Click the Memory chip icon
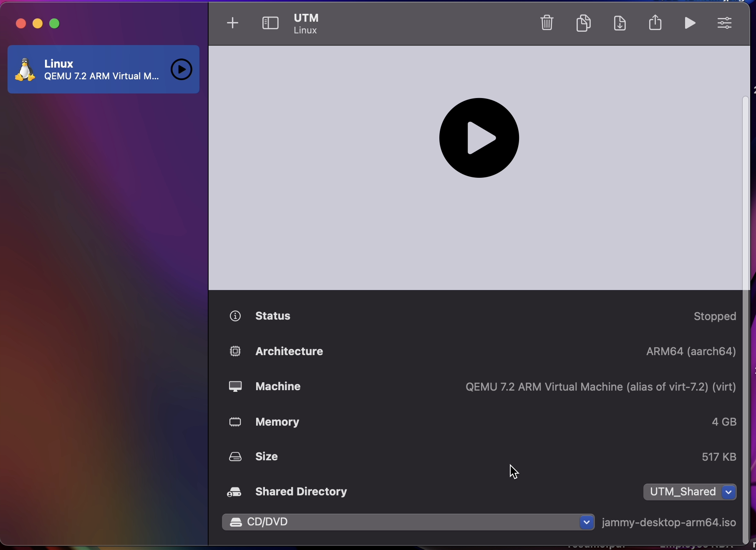Image resolution: width=756 pixels, height=550 pixels. [235, 422]
